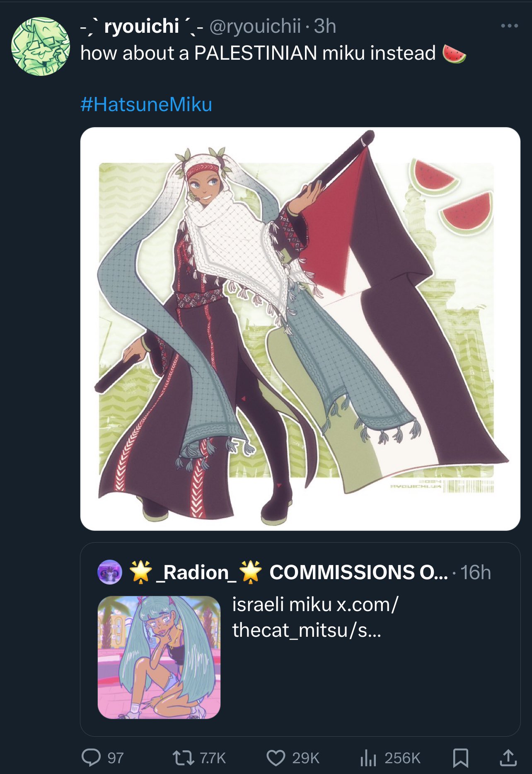This screenshot has height=774, width=532.
Task: Click the 16h quoted tweet timestamp
Action: pyautogui.click(x=476, y=573)
